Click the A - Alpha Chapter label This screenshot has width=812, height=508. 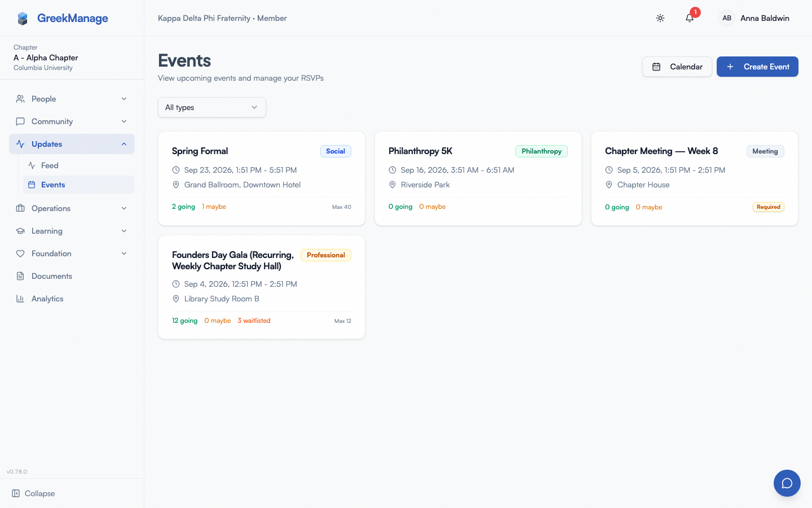coord(46,58)
